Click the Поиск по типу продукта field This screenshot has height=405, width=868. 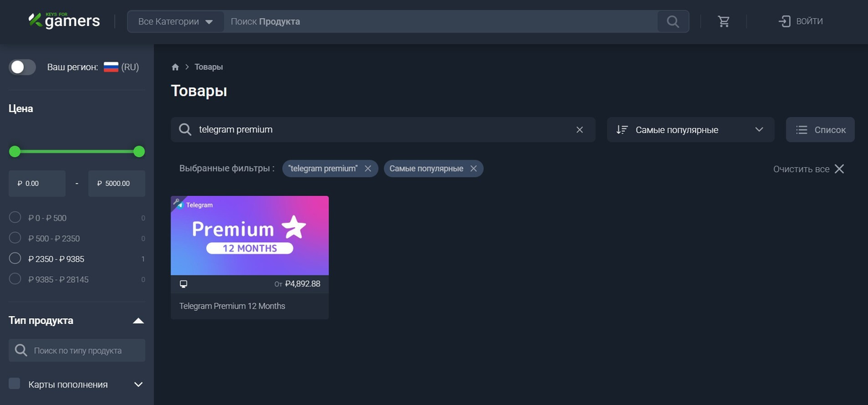click(x=77, y=350)
